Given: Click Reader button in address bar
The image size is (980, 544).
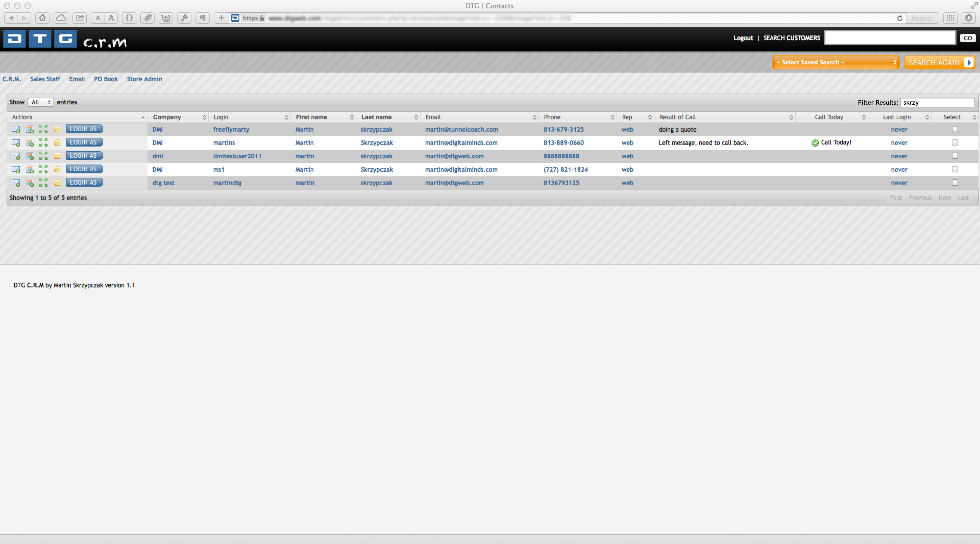Looking at the screenshot, I should [922, 18].
